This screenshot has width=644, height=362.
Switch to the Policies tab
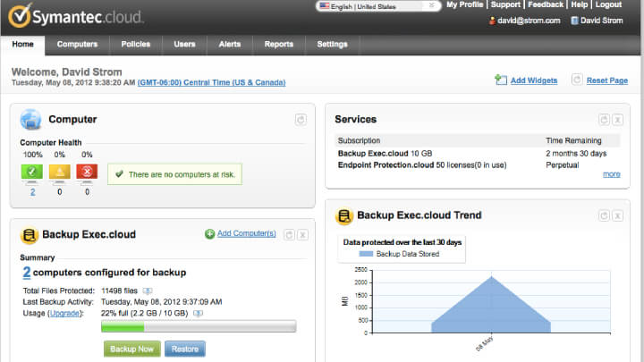(136, 45)
